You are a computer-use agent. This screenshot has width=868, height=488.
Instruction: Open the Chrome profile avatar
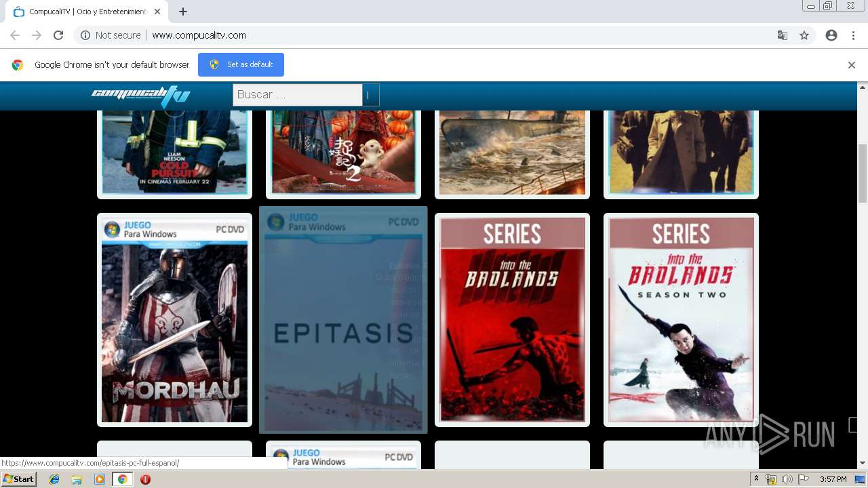pyautogui.click(x=831, y=35)
